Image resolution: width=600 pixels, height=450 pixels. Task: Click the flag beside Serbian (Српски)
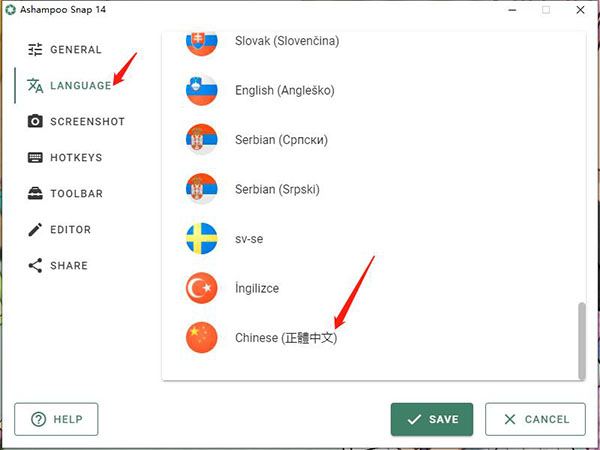coord(202,140)
